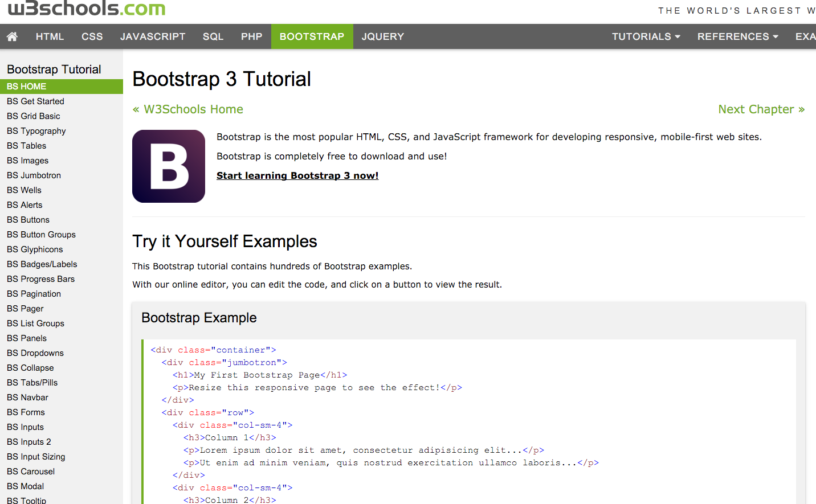Go to the CSS tab
The width and height of the screenshot is (816, 504).
point(92,36)
